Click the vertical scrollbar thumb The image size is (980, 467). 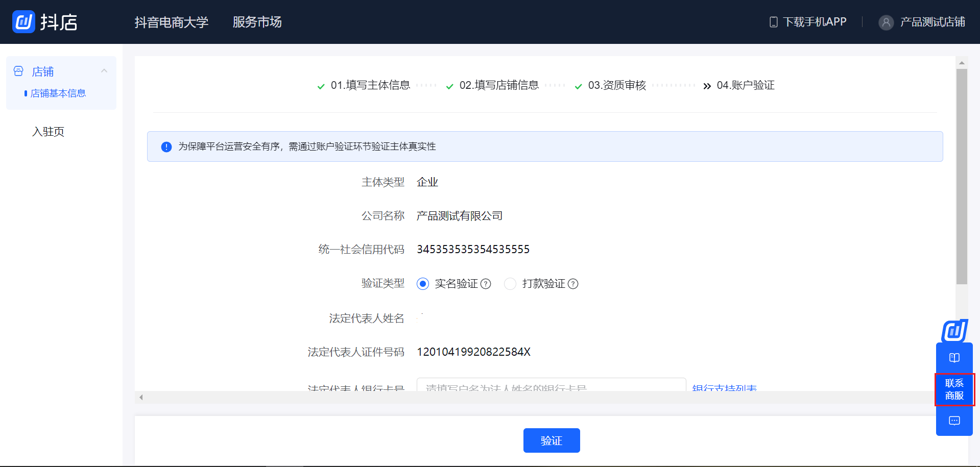(x=962, y=177)
